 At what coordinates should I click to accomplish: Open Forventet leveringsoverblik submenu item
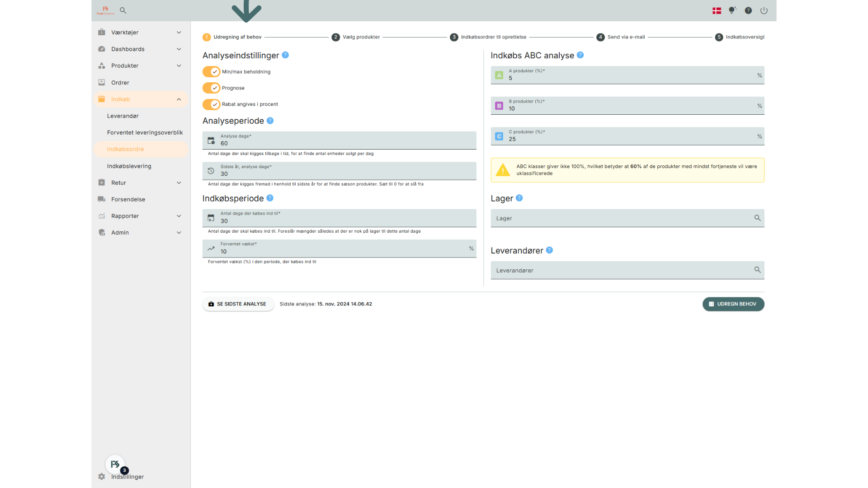tap(141, 132)
